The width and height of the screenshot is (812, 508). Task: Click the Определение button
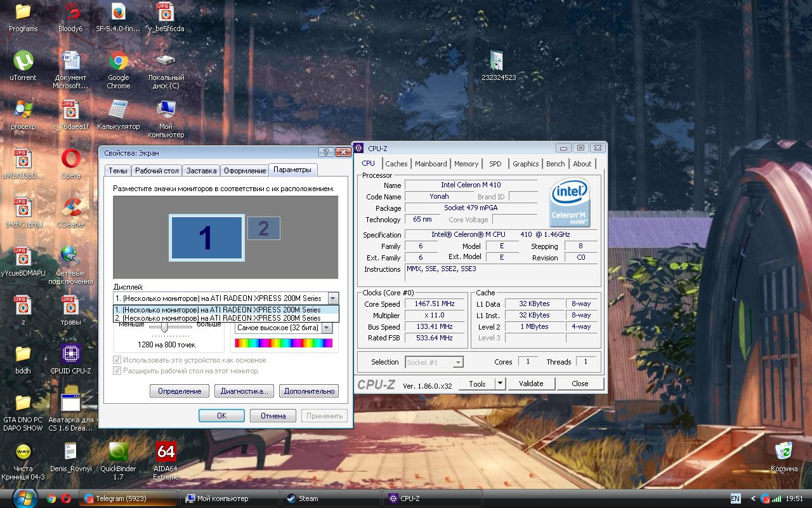pyautogui.click(x=180, y=391)
